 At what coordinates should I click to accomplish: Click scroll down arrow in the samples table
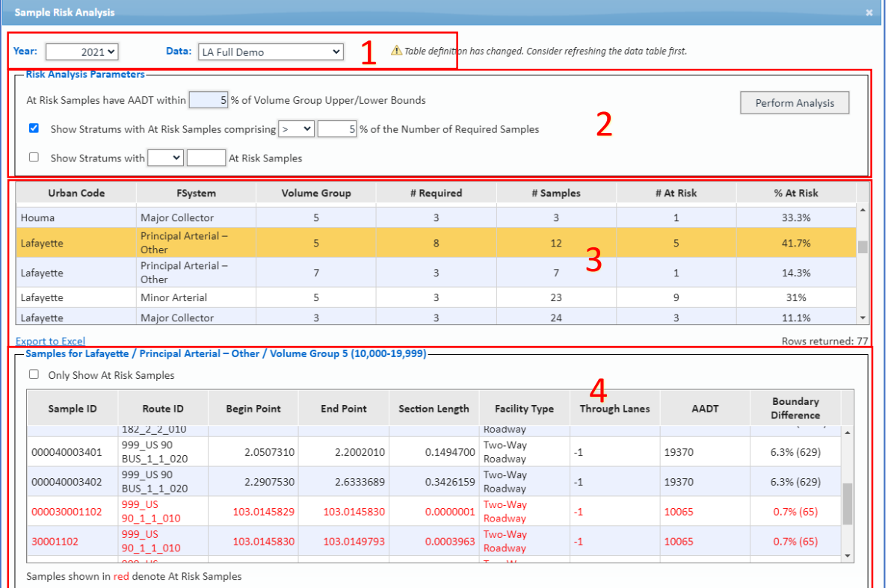848,556
